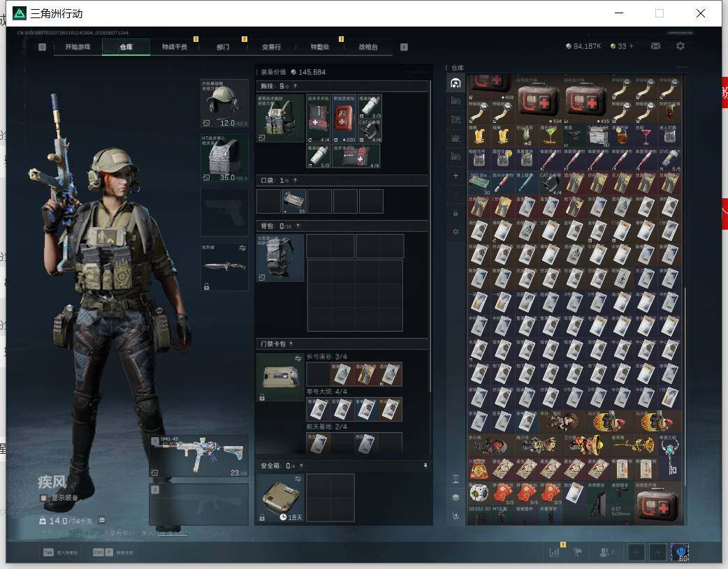Toggle the 显示装备 checkbox
Viewport: 728px width, 569px height.
point(43,498)
